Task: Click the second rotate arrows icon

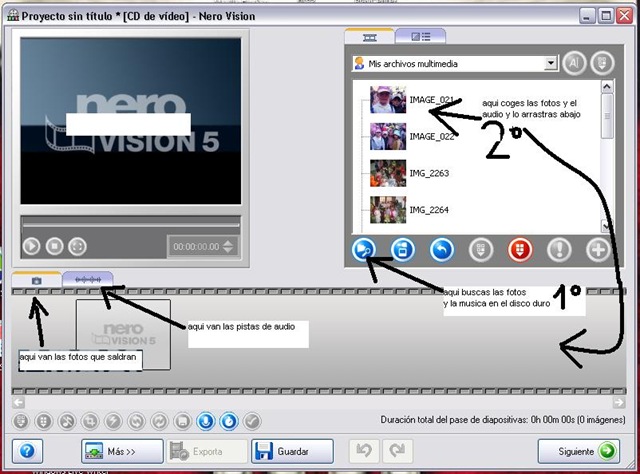Action: click(x=159, y=421)
